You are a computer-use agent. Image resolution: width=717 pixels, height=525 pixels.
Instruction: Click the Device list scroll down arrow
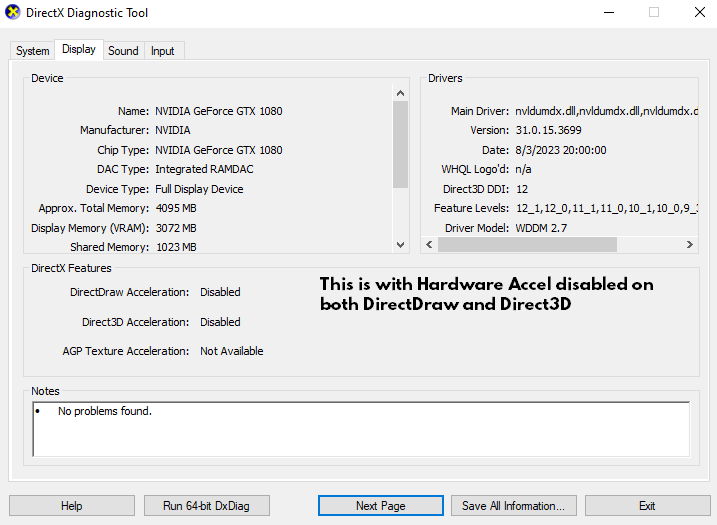[401, 245]
